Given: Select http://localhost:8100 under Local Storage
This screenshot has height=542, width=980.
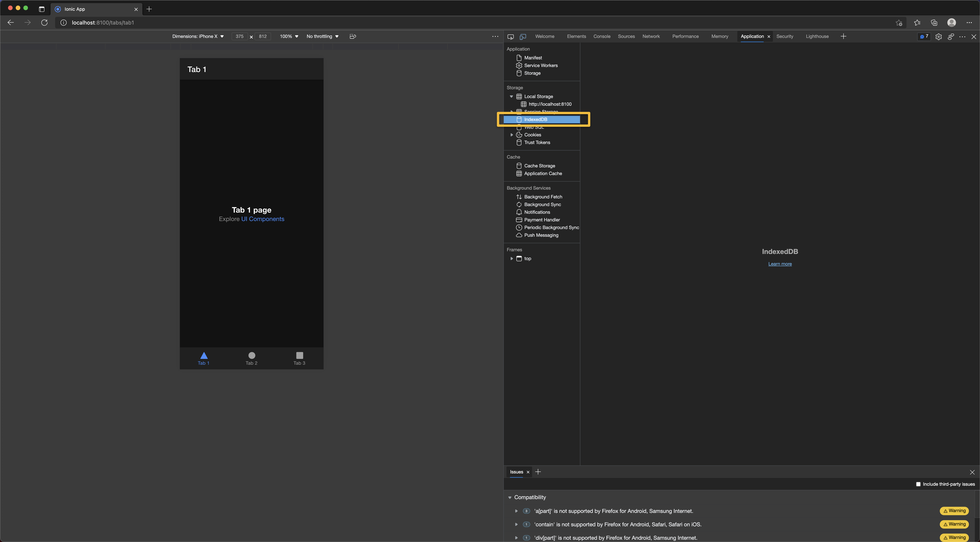Looking at the screenshot, I should point(550,104).
